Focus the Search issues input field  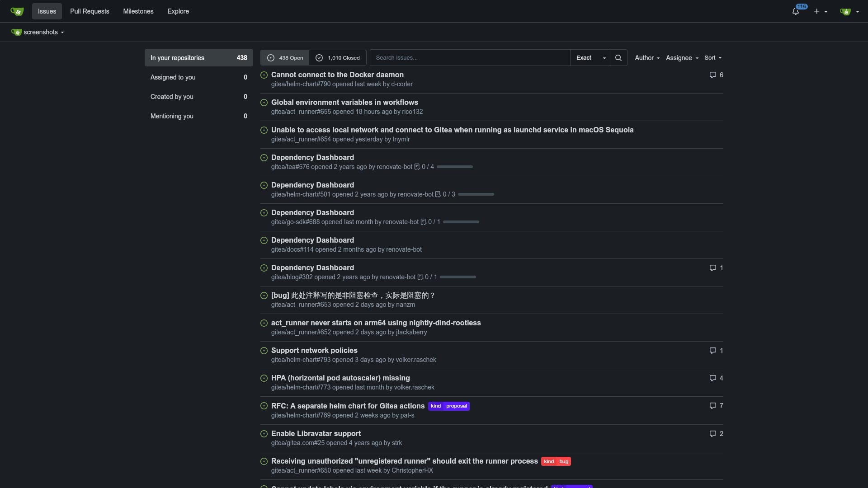470,58
